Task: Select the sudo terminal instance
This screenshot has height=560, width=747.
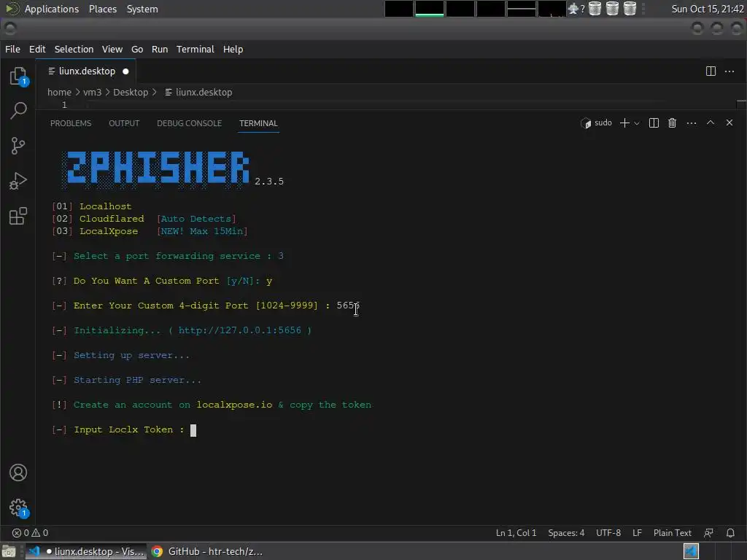Action: coord(597,122)
